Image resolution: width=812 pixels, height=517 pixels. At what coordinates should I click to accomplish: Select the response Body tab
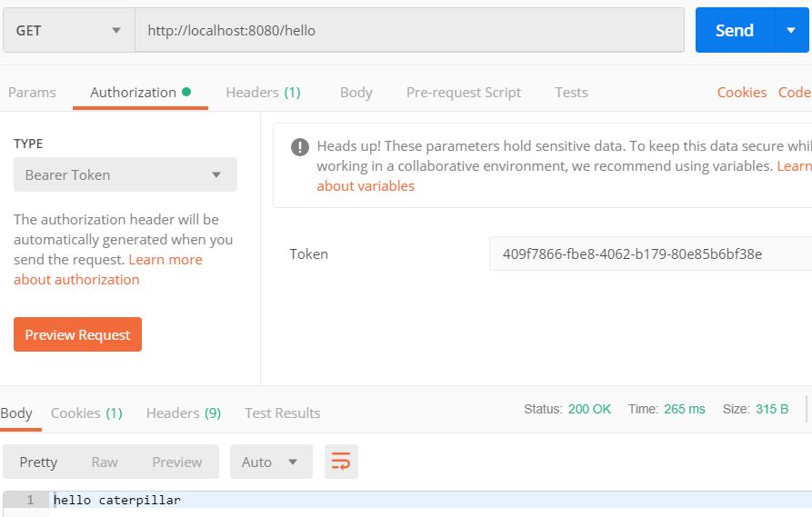click(x=16, y=413)
